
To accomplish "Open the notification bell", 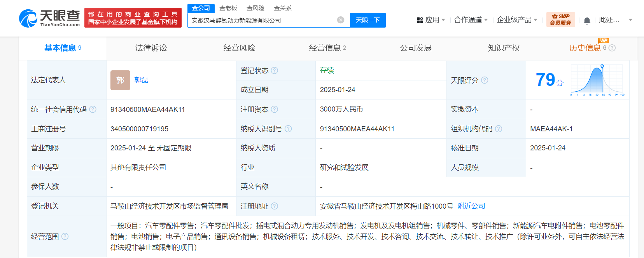I will pyautogui.click(x=587, y=20).
